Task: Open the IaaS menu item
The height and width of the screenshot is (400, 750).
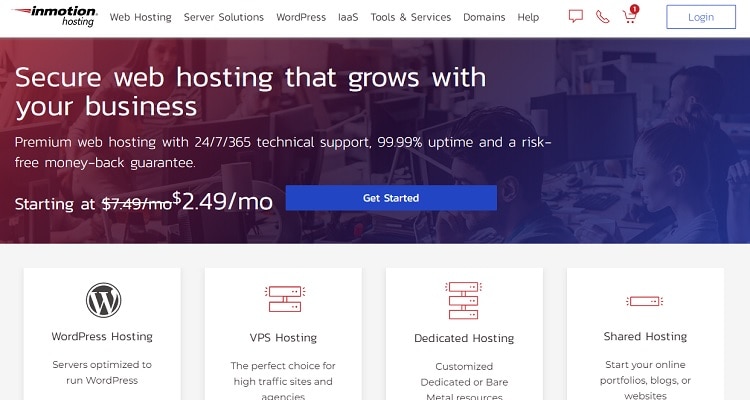Action: coord(348,17)
